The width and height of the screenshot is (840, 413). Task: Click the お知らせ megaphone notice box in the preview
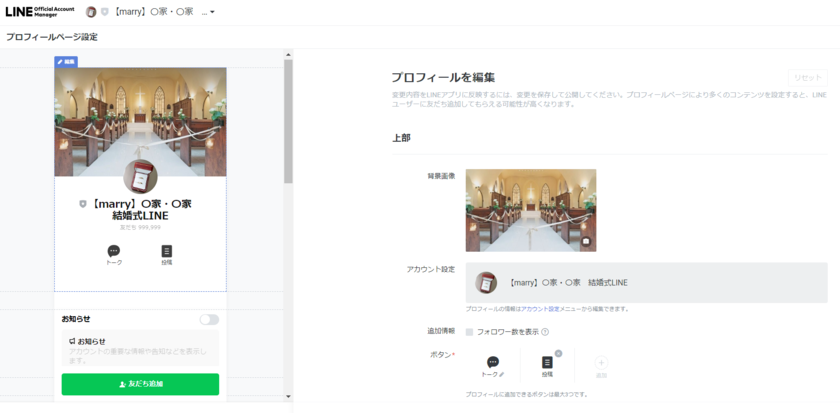click(140, 348)
